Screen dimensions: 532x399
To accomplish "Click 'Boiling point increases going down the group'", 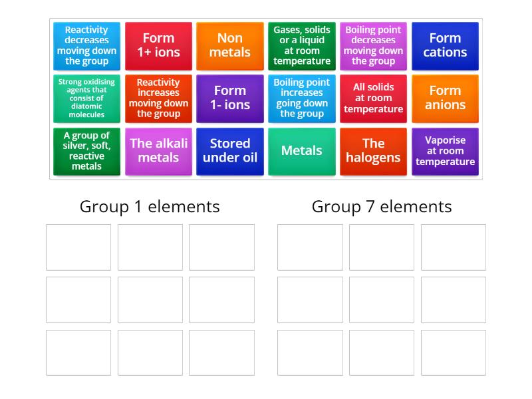I will point(302,98).
